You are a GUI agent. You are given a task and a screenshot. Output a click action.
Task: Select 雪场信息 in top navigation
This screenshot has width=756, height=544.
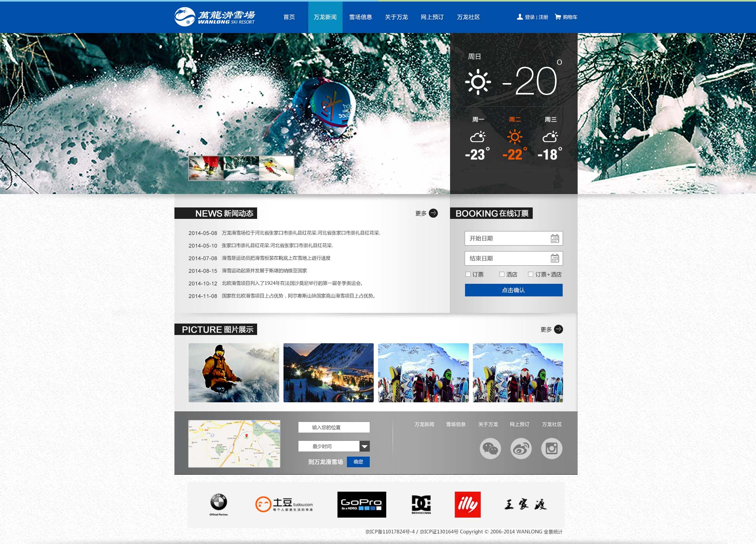(360, 17)
